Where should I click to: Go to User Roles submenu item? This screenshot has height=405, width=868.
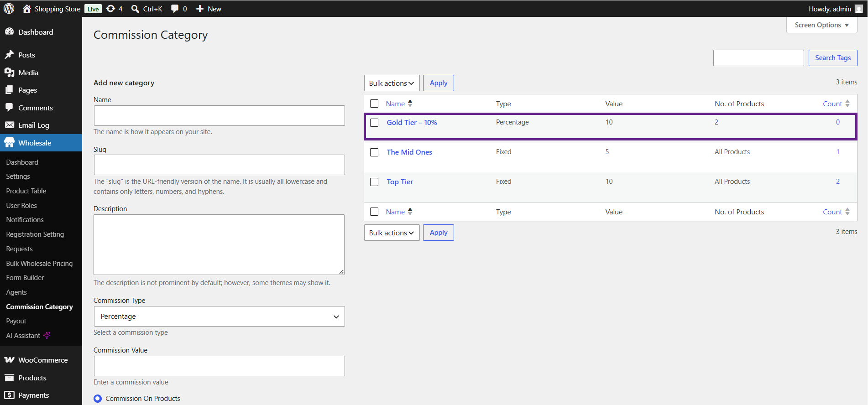(21, 206)
